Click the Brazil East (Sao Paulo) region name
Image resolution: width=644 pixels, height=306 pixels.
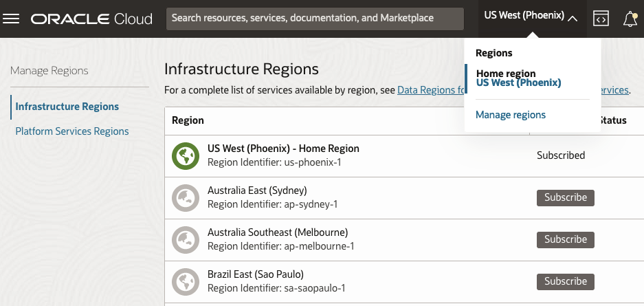(256, 274)
